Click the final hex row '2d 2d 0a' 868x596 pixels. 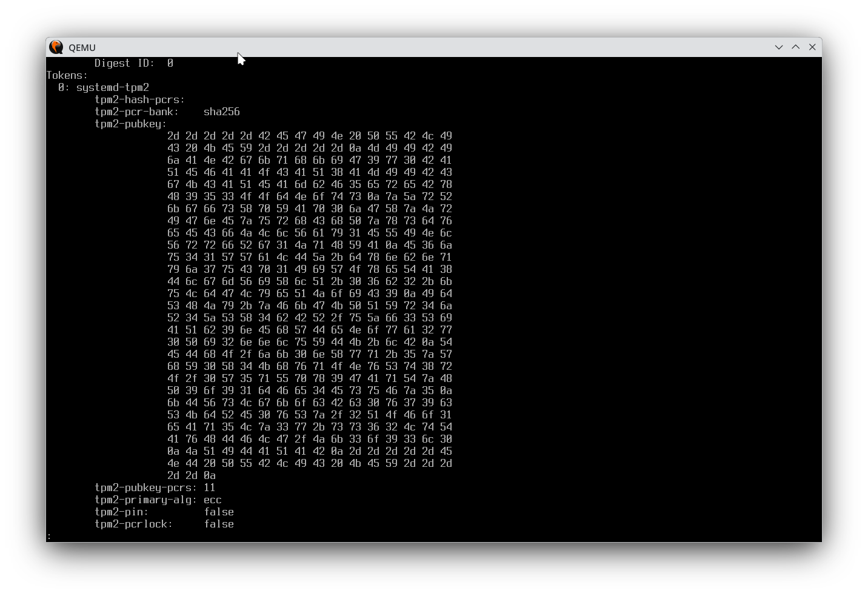(x=192, y=475)
